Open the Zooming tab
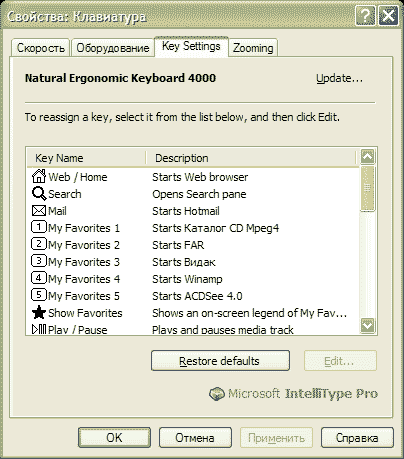The image size is (404, 459). 253,48
